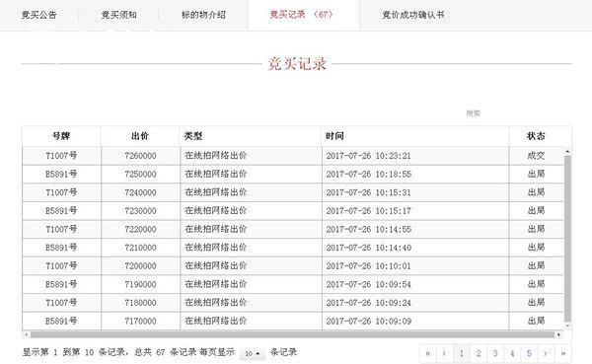Go to page 3 in pagination
This screenshot has height=364, width=592.
[495, 353]
